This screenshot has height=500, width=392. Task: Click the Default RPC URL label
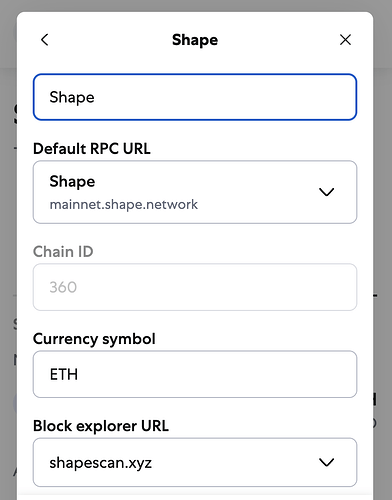click(92, 148)
